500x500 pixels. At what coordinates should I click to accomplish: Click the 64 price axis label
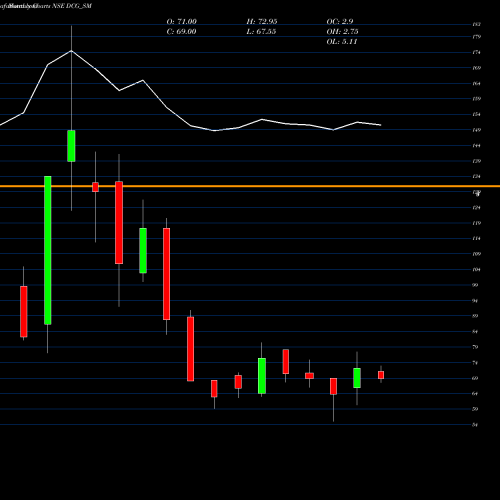pos(476,394)
